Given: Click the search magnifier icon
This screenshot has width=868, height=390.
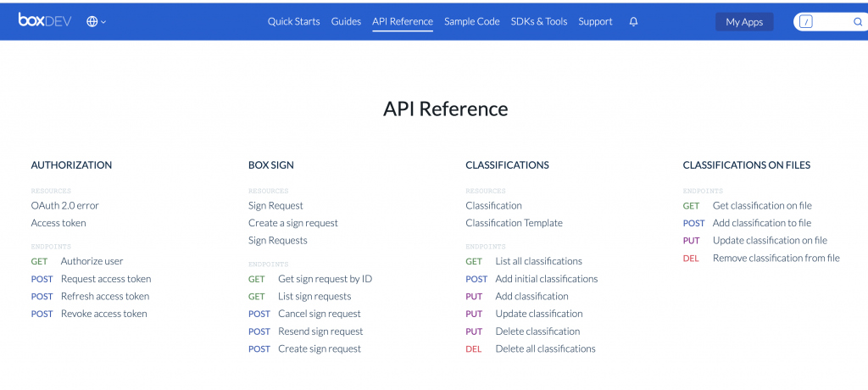Looking at the screenshot, I should coord(858,22).
